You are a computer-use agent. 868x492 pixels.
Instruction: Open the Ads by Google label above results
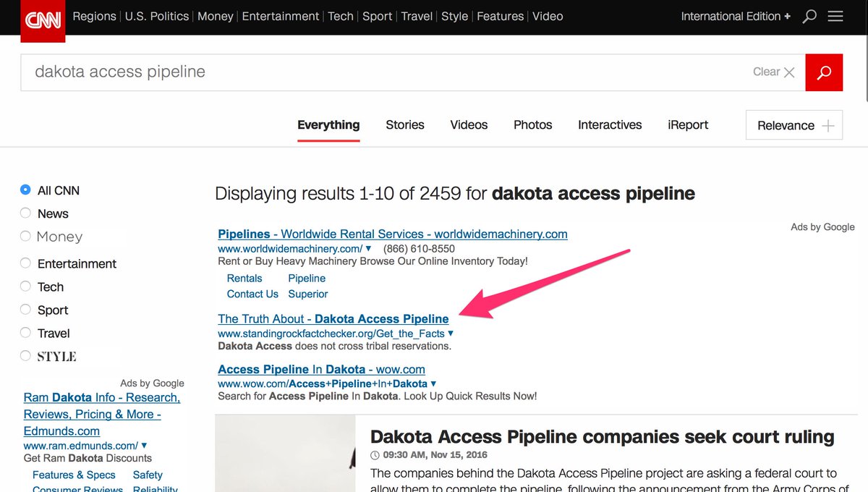point(822,226)
